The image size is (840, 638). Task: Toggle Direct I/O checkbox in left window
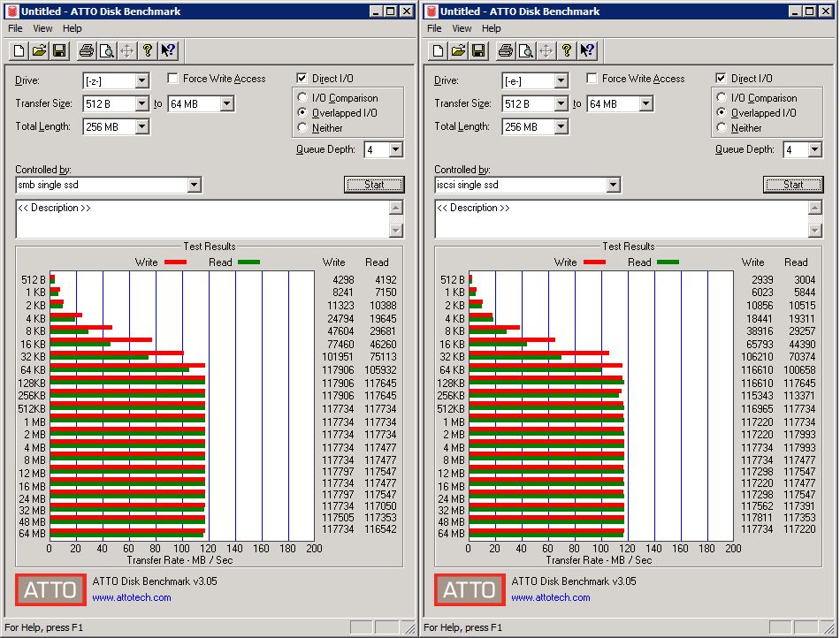[302, 79]
